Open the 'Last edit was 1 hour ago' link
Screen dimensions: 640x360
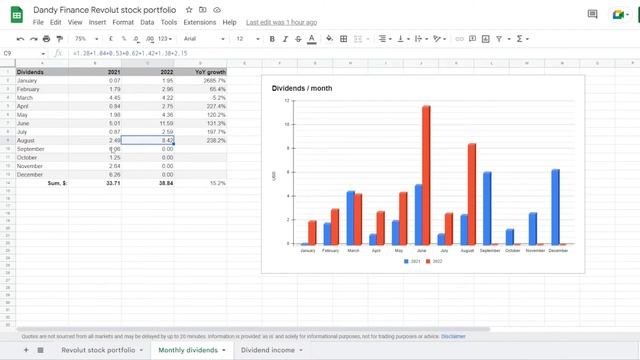pyautogui.click(x=281, y=22)
